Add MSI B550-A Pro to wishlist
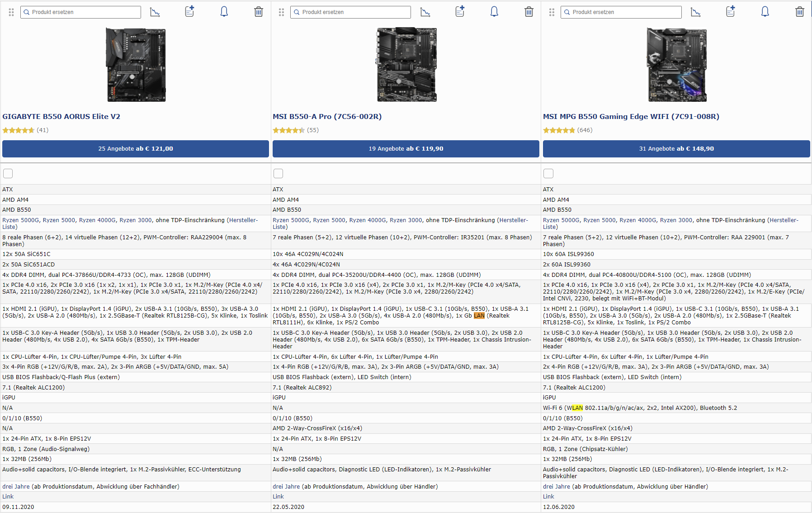Screen dimensions: 812x513 460,11
